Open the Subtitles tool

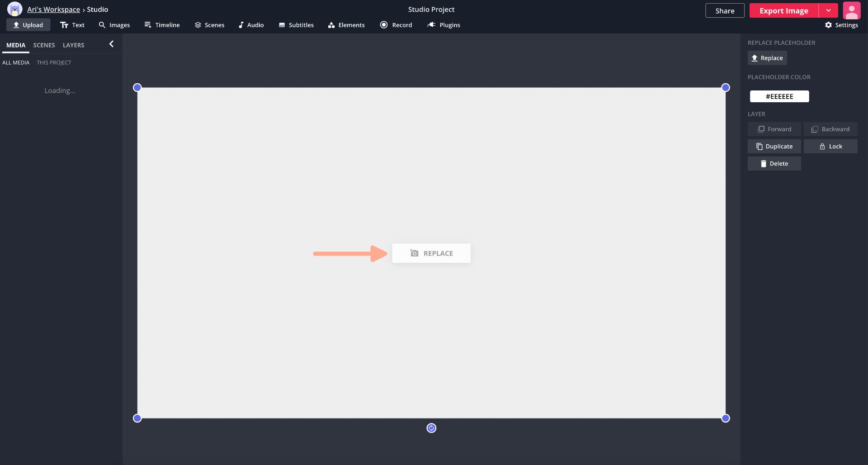296,25
